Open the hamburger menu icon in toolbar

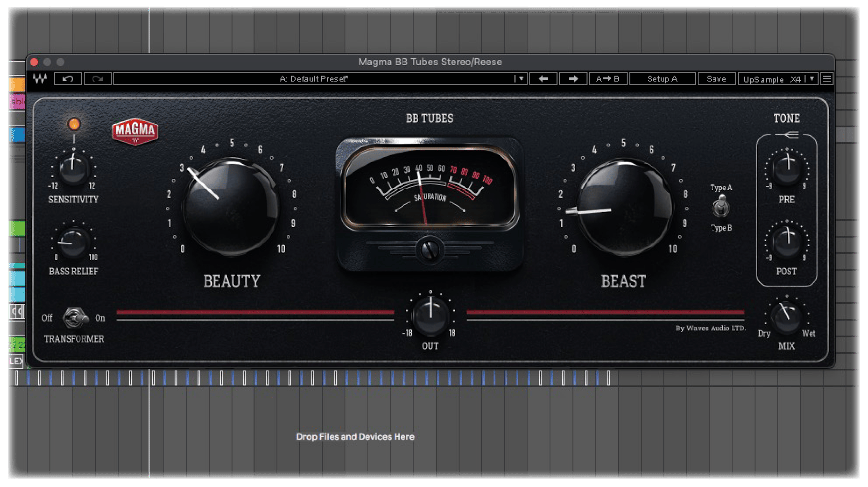[x=827, y=79]
